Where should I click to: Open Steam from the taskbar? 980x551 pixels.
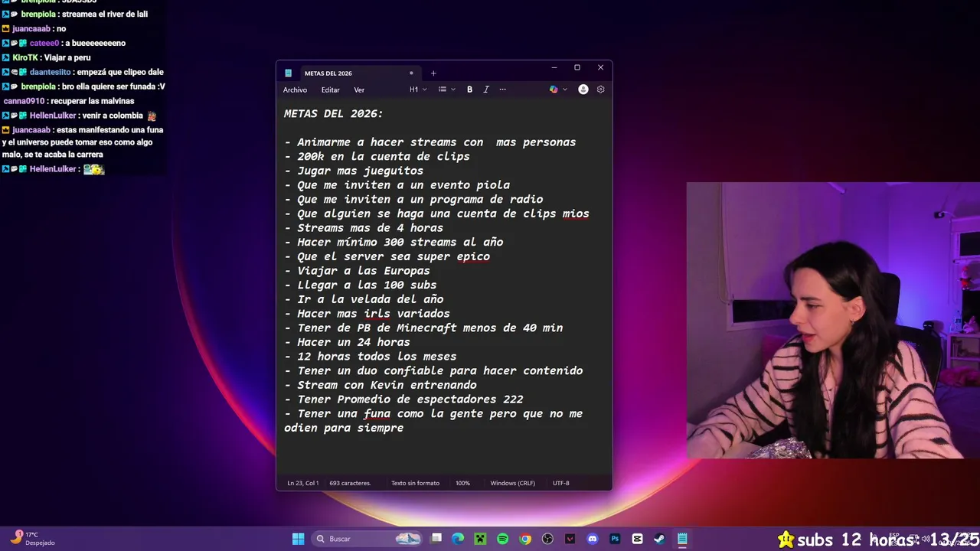pyautogui.click(x=659, y=539)
